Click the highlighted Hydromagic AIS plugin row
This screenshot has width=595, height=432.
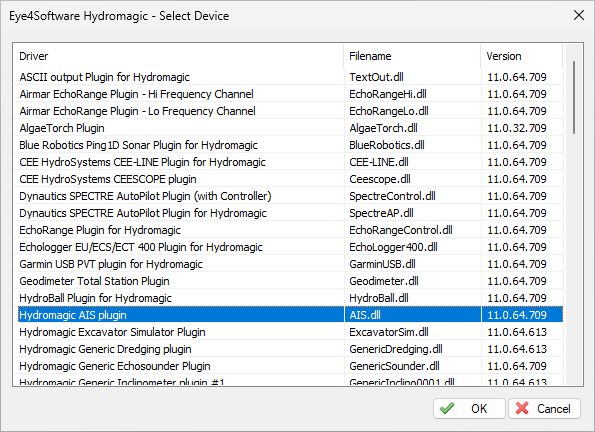click(x=290, y=315)
